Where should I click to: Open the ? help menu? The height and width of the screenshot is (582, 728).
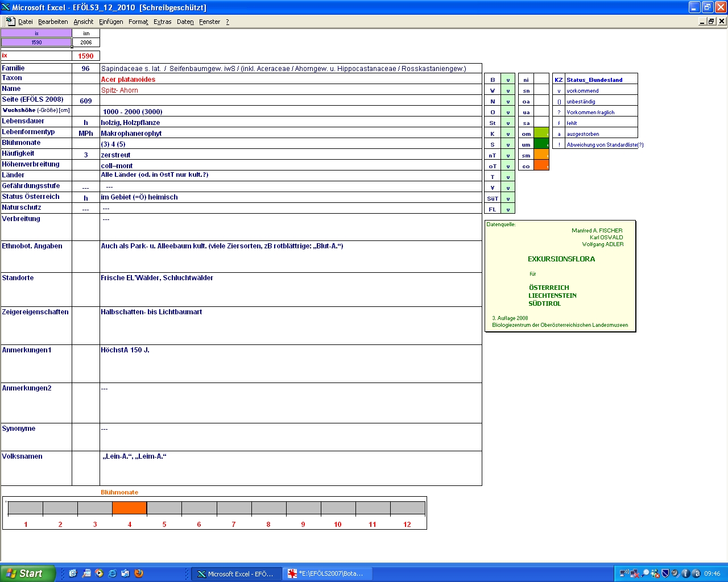click(227, 22)
